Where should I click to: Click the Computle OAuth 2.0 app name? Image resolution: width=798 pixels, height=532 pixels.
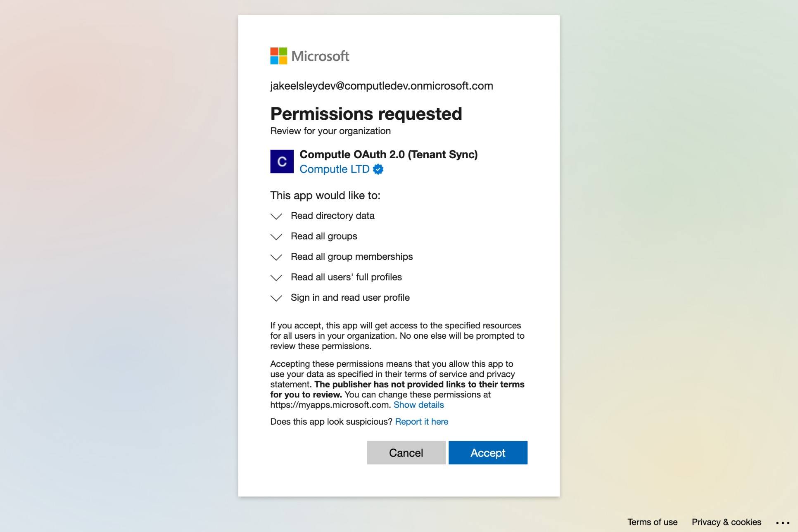coord(388,154)
